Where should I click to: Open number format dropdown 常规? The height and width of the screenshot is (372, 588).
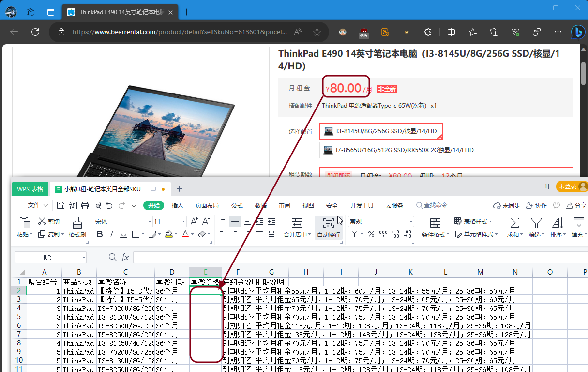pyautogui.click(x=411, y=222)
